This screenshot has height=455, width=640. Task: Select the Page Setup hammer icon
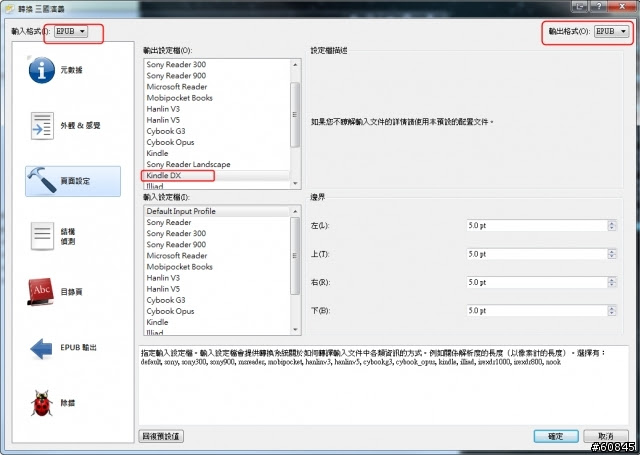(42, 180)
